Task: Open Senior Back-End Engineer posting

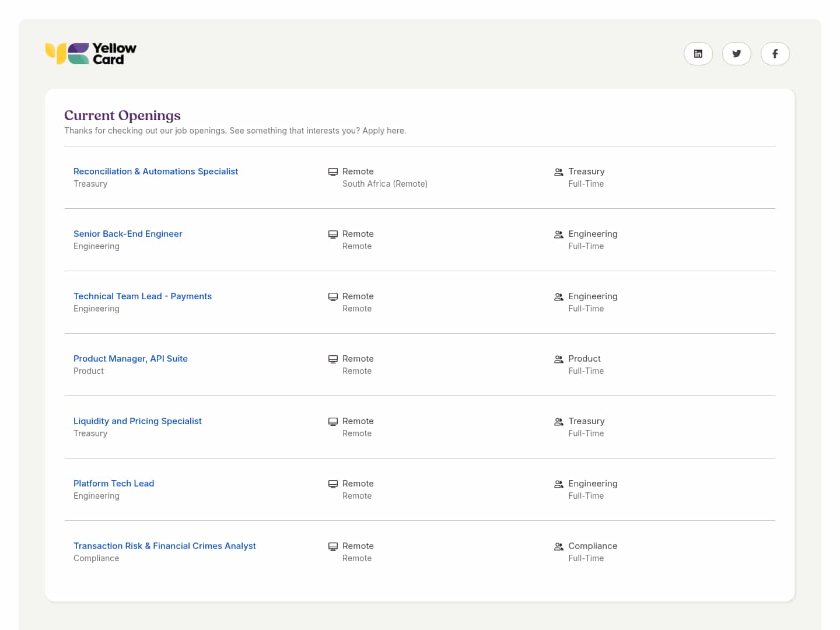Action: click(x=128, y=234)
